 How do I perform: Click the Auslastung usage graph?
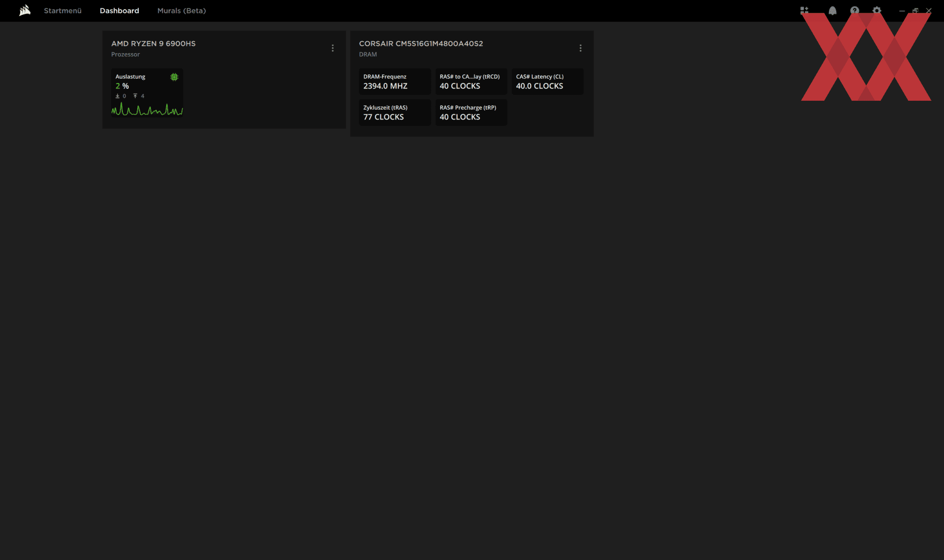coord(147,109)
